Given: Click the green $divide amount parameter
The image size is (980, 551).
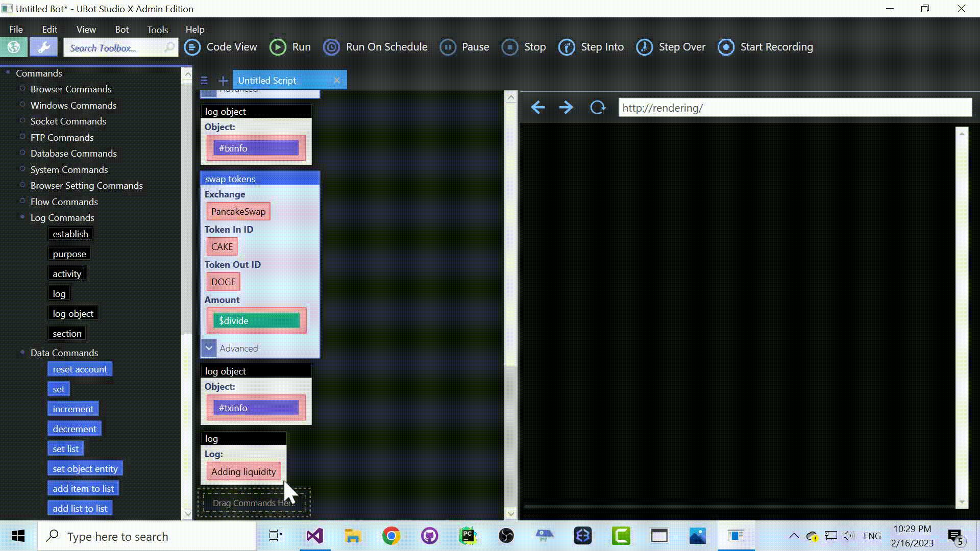Looking at the screenshot, I should (x=256, y=320).
